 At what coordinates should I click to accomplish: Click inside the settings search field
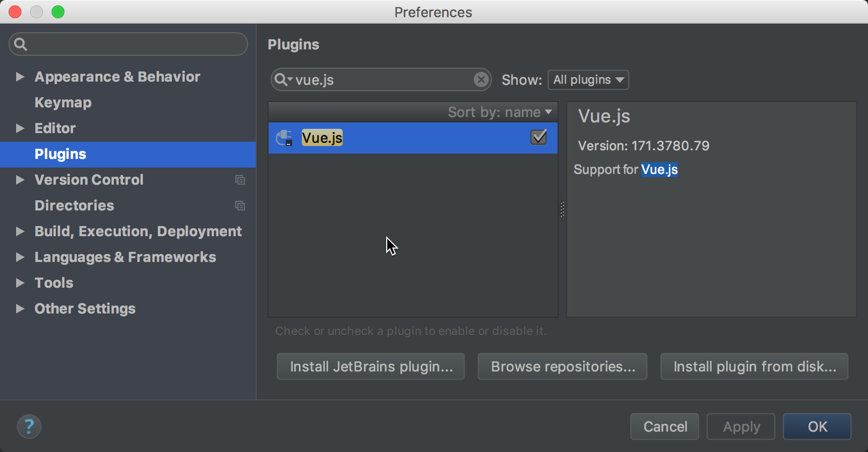tap(134, 44)
